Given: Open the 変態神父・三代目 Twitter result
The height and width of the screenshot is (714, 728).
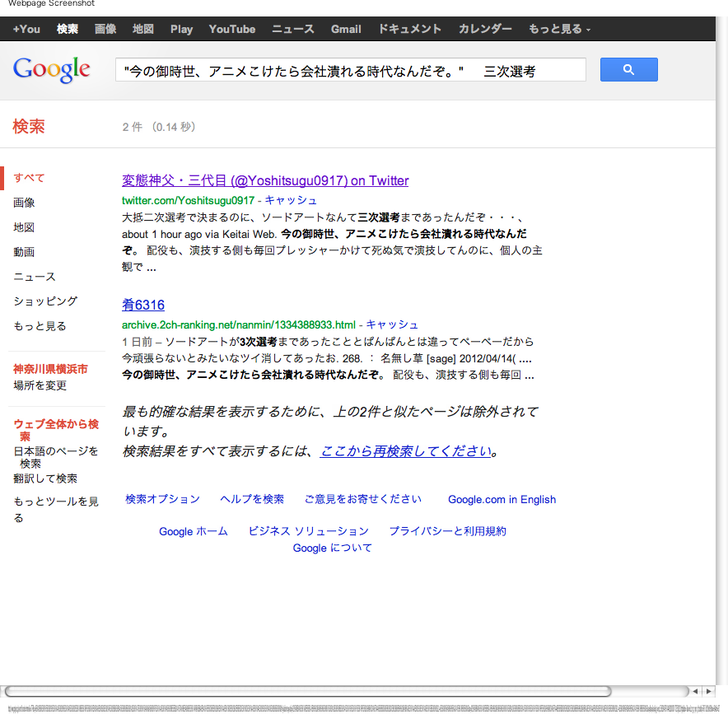Looking at the screenshot, I should click(265, 180).
